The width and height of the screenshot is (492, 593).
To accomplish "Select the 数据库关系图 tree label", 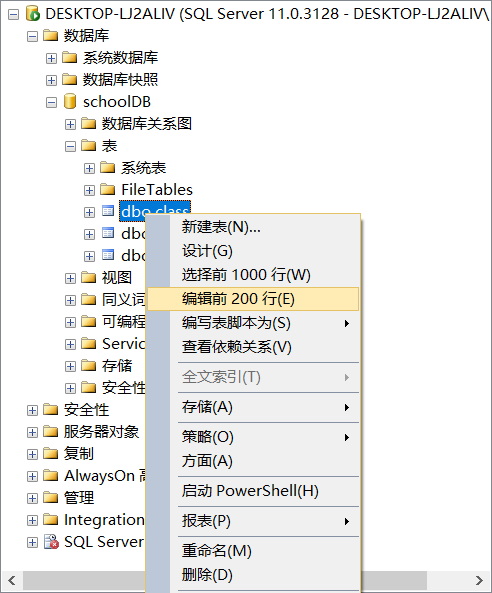I will (x=147, y=124).
